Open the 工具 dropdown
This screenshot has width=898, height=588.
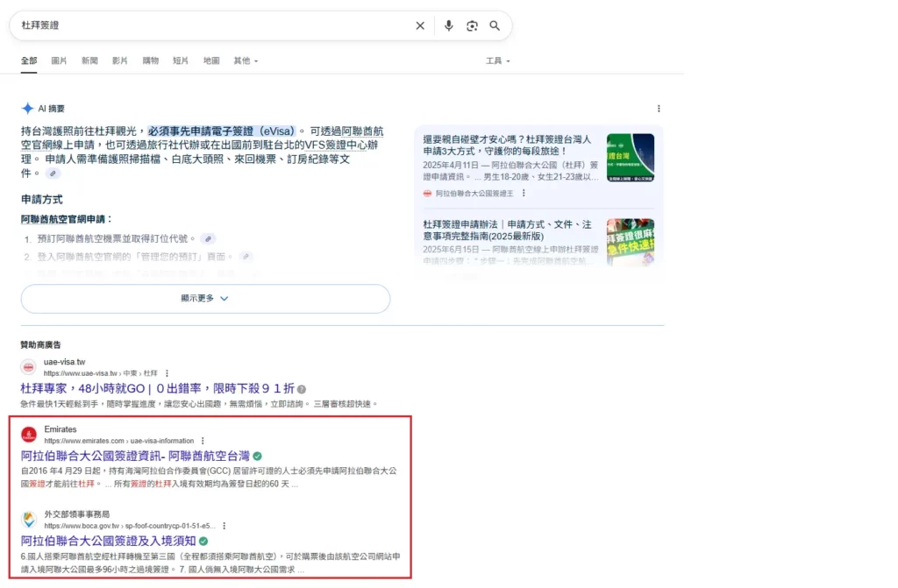pos(498,60)
